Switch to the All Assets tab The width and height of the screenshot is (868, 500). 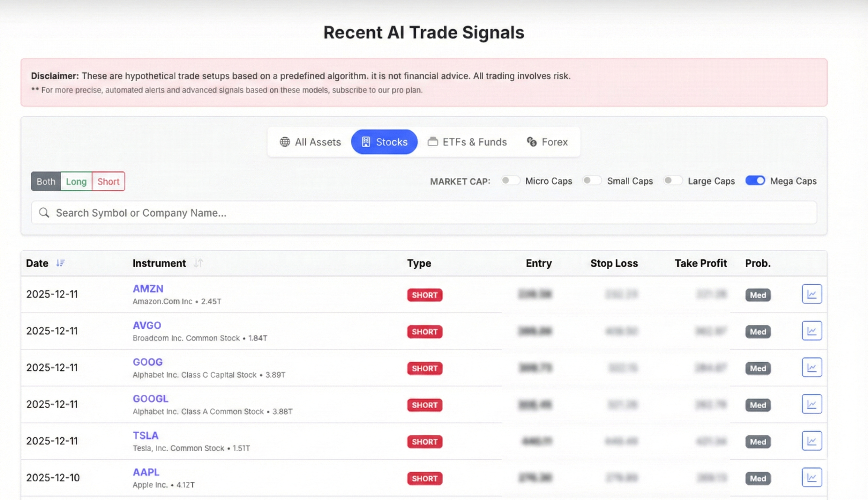310,142
